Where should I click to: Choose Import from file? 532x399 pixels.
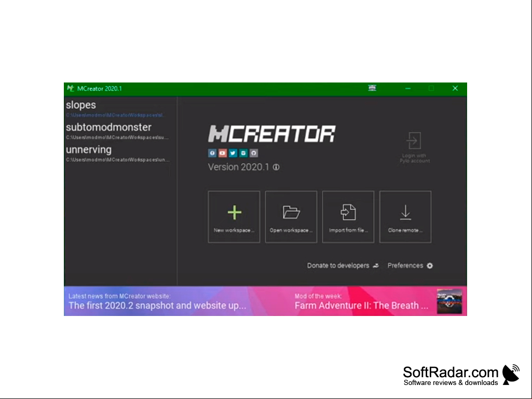pyautogui.click(x=348, y=217)
